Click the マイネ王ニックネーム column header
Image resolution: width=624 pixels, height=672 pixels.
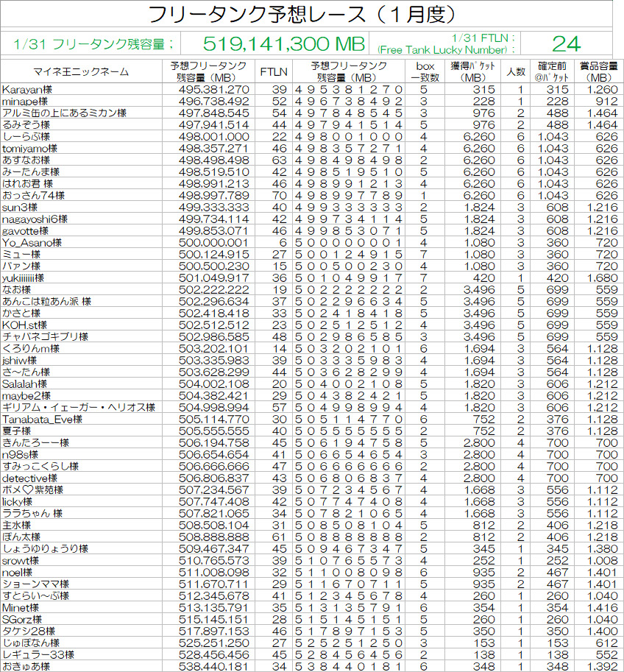81,71
